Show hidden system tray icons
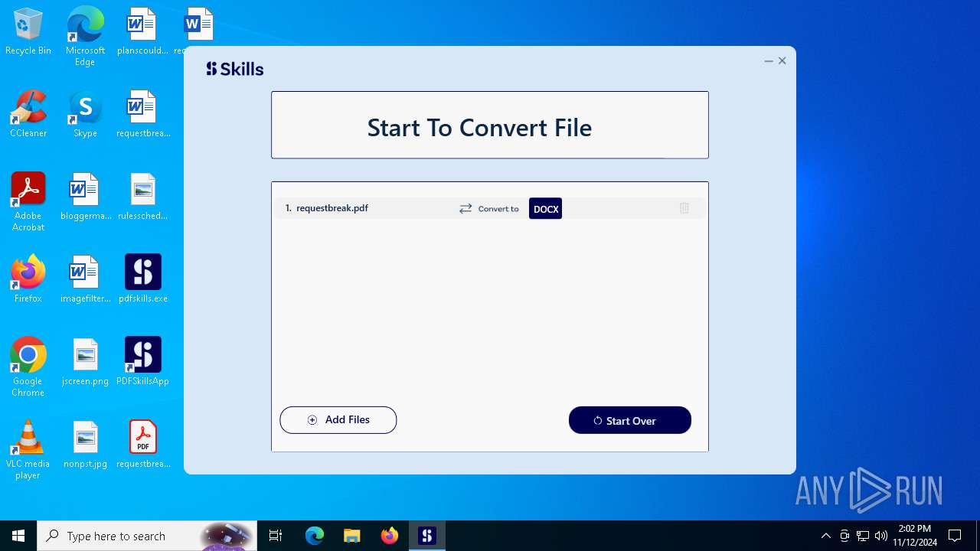 (825, 536)
